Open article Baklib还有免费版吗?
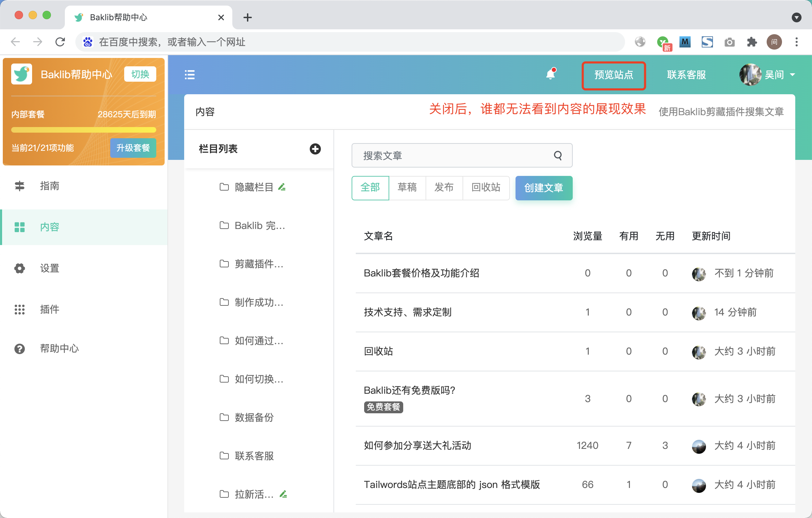 coord(410,391)
